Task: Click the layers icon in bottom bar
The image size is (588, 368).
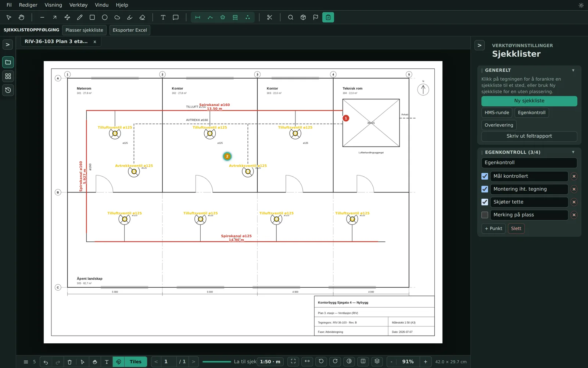Action: click(x=377, y=361)
